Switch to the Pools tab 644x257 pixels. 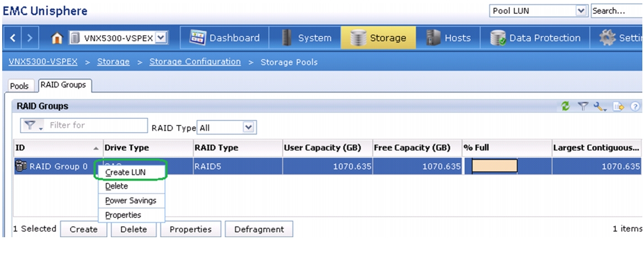tap(19, 86)
